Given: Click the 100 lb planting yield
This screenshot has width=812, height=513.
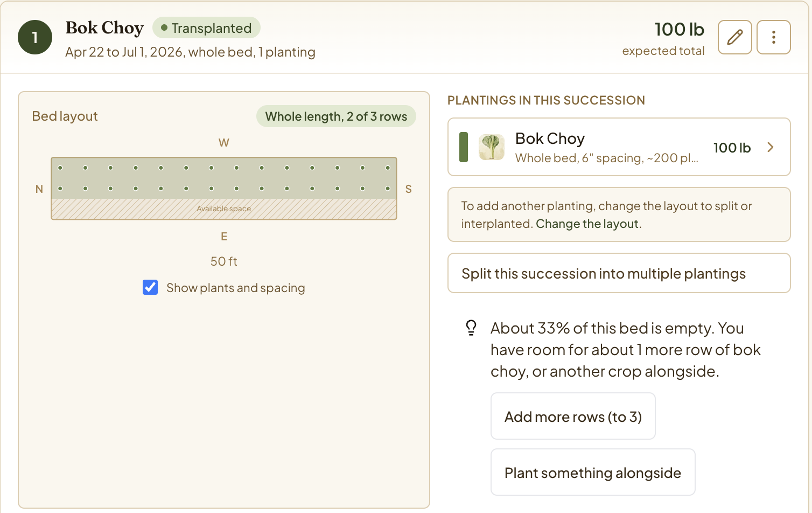Looking at the screenshot, I should pyautogui.click(x=732, y=148).
